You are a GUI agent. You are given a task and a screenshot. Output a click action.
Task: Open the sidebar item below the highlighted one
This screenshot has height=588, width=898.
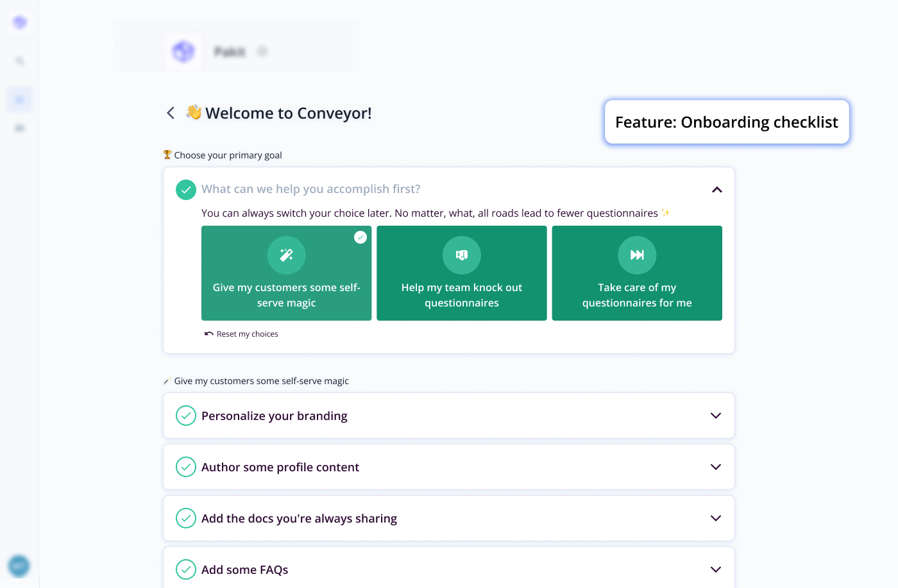pyautogui.click(x=20, y=128)
